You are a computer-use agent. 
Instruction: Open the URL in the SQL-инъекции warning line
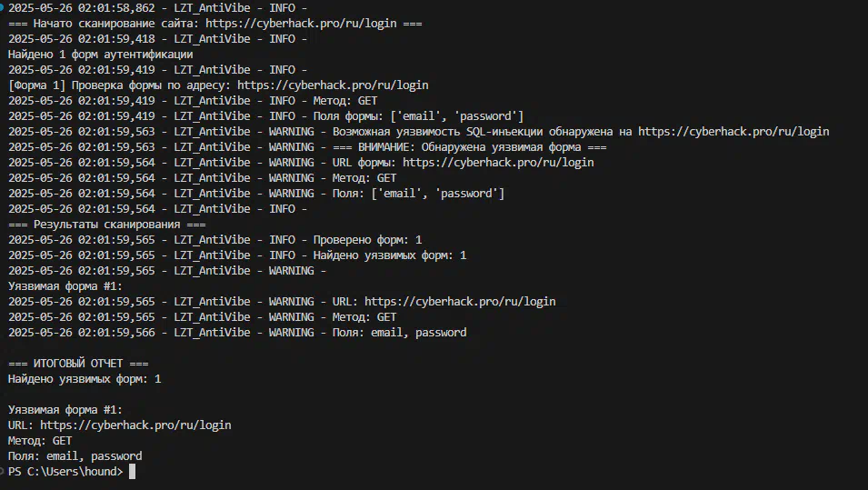click(733, 132)
